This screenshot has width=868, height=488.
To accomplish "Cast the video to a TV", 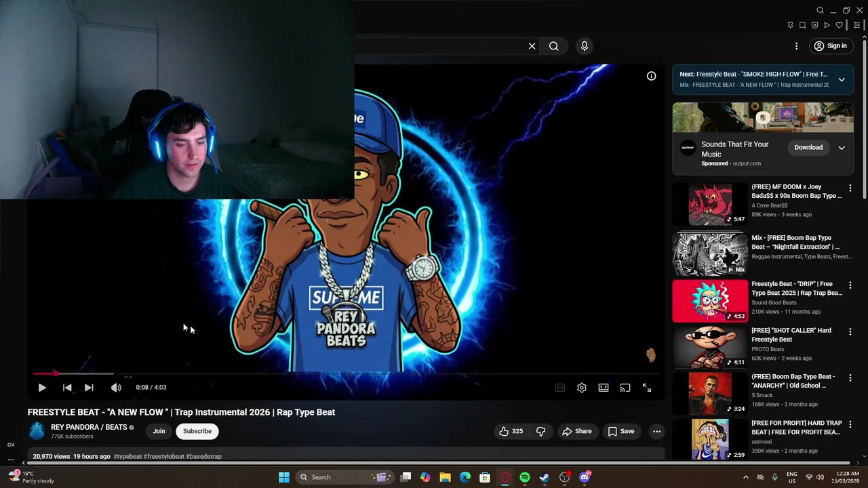I will click(625, 388).
